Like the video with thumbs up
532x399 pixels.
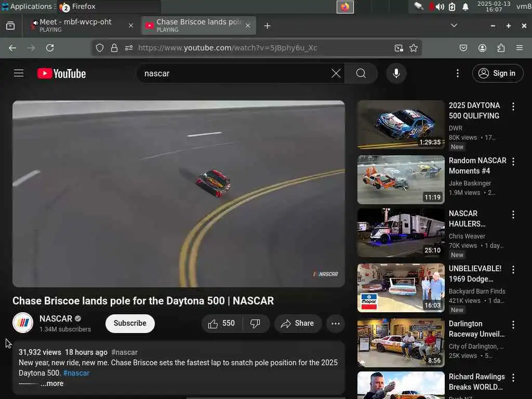(222, 323)
